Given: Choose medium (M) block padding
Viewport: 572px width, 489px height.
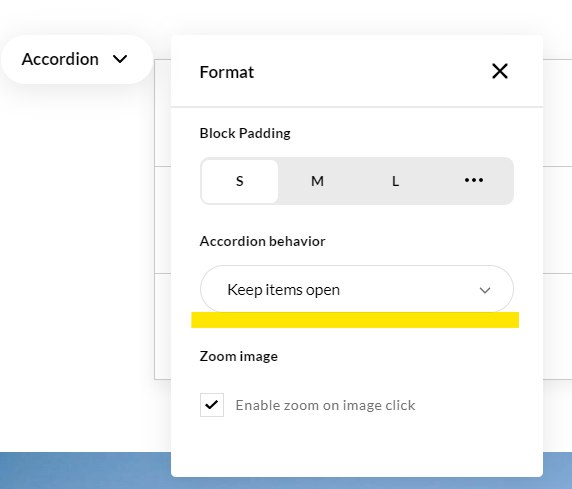Looking at the screenshot, I should coord(317,181).
